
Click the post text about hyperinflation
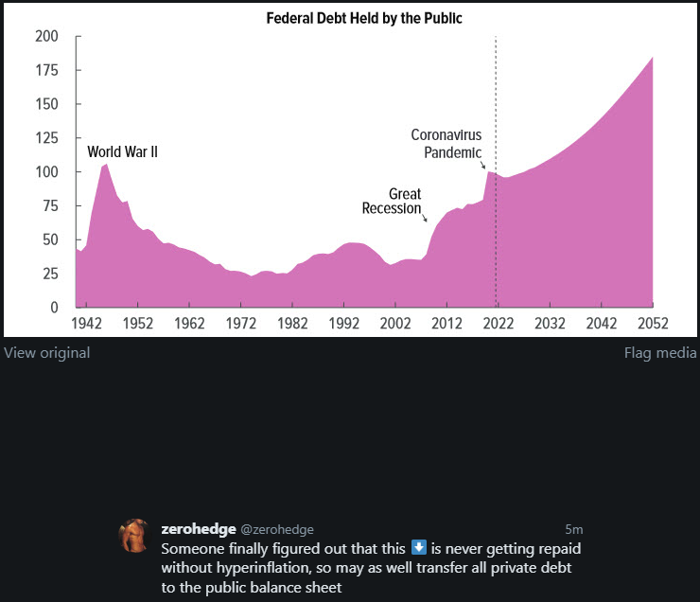coord(369,568)
